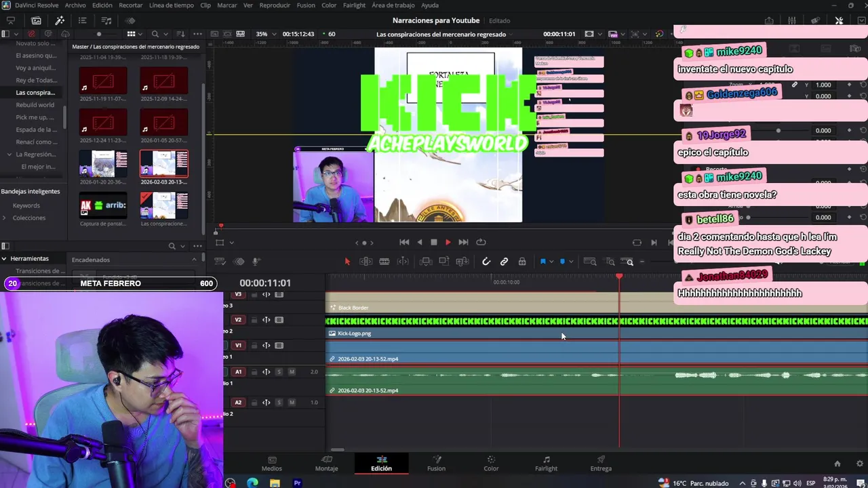This screenshot has width=868, height=488.
Task: Click the Insert clip tool
Action: 426,262
